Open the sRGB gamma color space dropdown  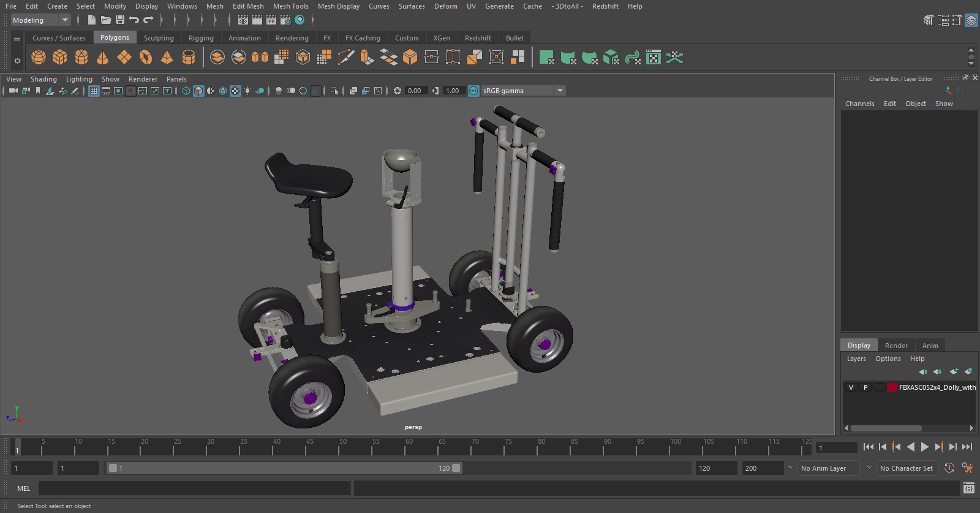tap(523, 91)
